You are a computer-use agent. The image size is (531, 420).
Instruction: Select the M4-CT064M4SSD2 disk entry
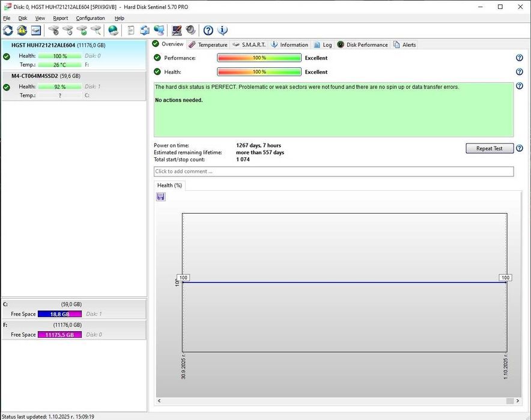click(74, 86)
